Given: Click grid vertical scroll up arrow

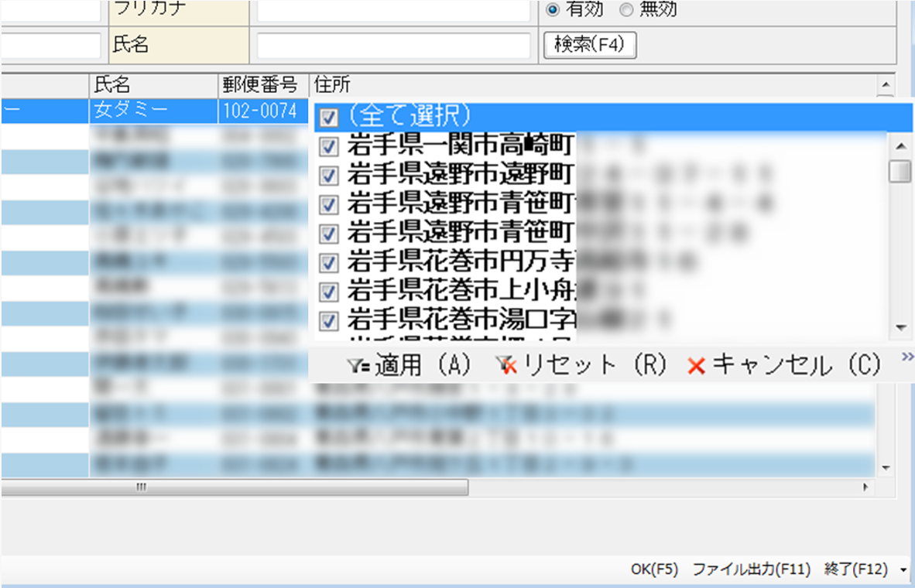Looking at the screenshot, I should (x=886, y=84).
